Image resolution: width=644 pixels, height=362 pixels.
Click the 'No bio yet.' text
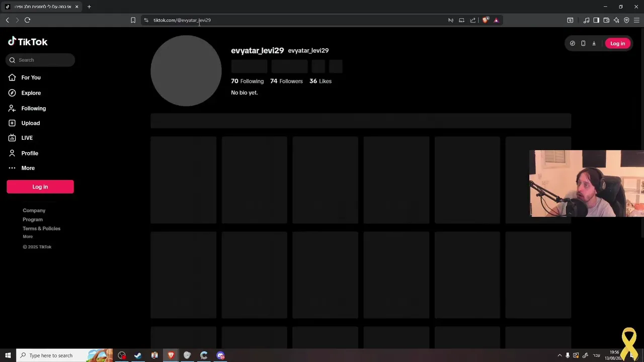point(244,93)
